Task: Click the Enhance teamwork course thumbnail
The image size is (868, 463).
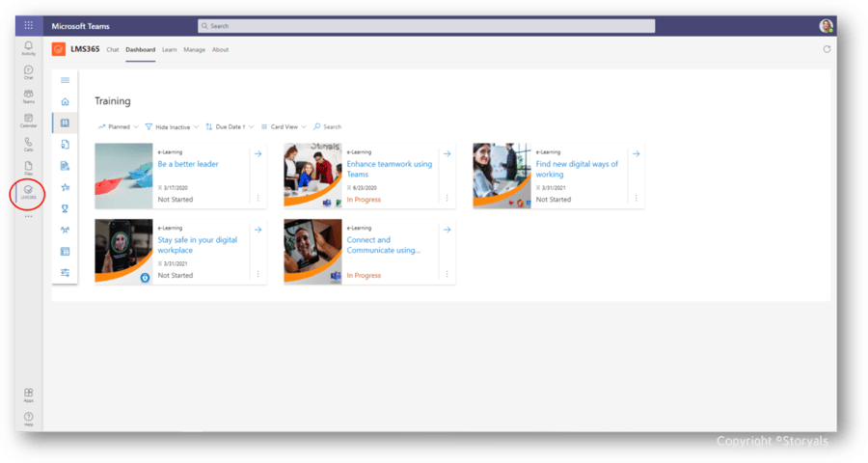Action: pos(312,177)
